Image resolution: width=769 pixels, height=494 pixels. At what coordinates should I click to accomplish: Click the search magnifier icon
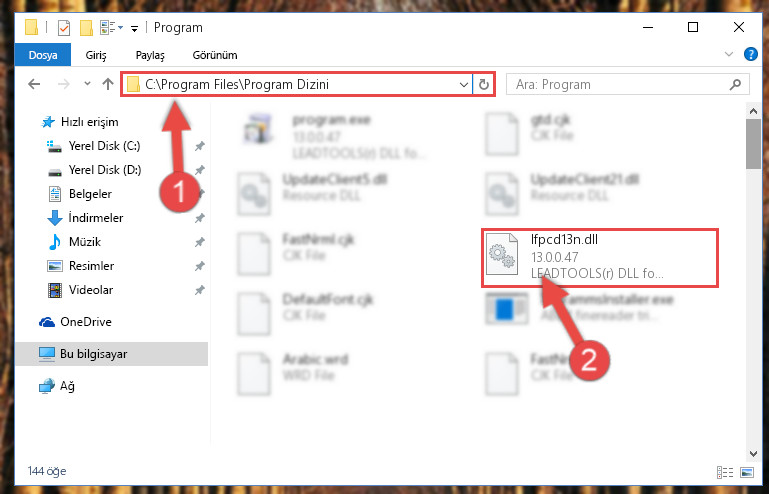735,84
